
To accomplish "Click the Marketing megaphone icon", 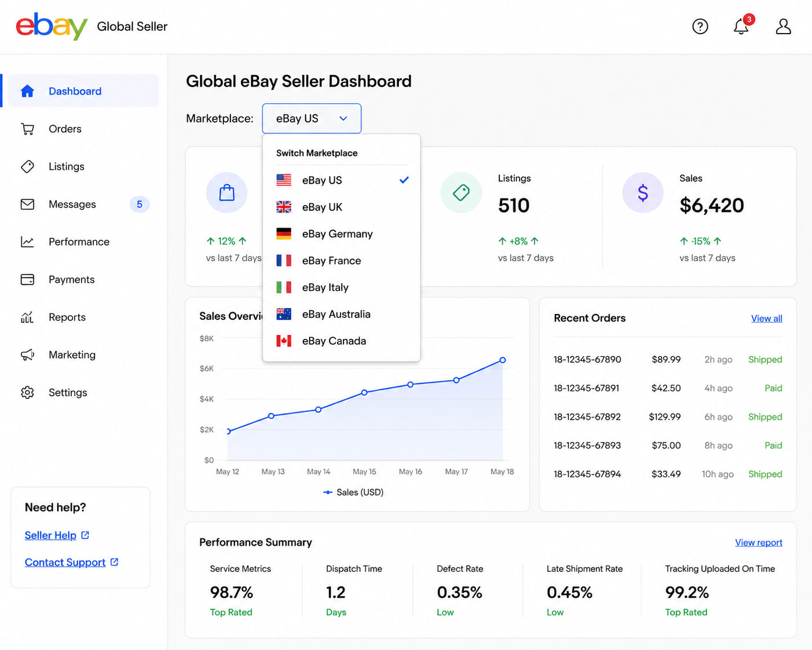I will point(27,355).
